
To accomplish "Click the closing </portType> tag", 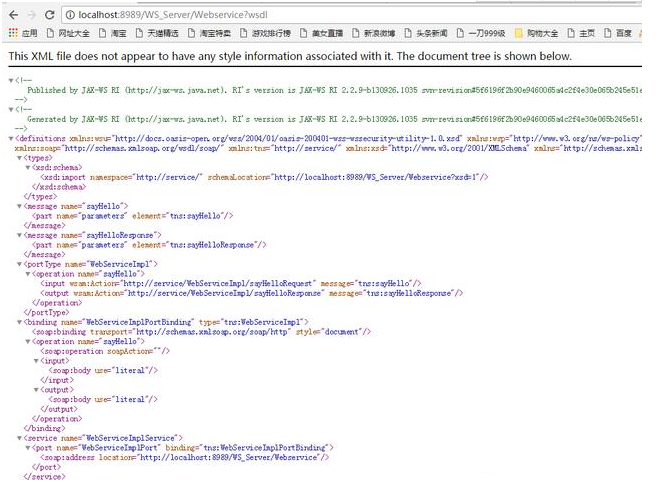I will (x=46, y=312).
